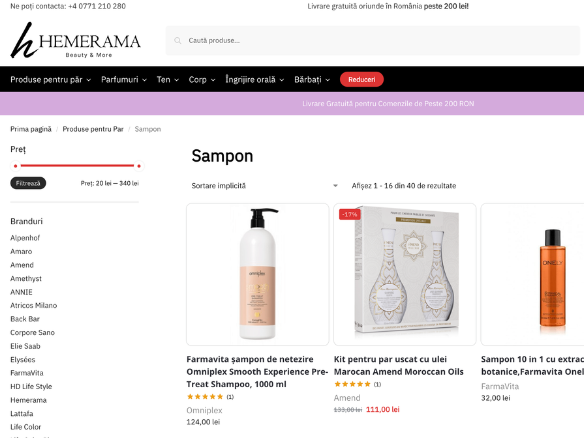Expand the Produse pentru păr menu
Image resolution: width=584 pixels, height=438 pixels.
[50, 79]
